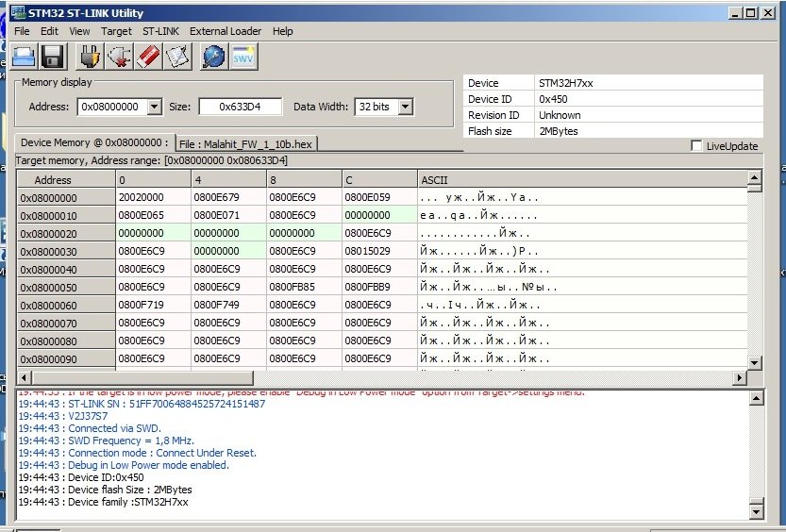Click the Size field 0x633D4
This screenshot has height=532, width=786.
click(x=240, y=107)
